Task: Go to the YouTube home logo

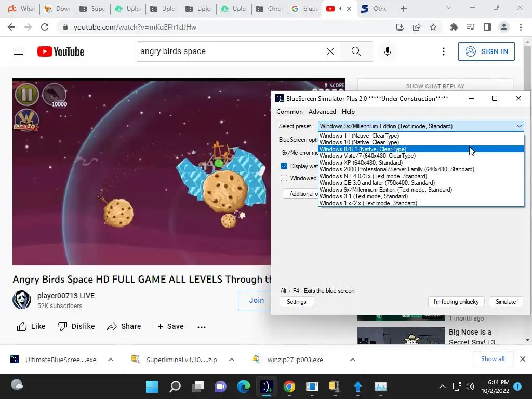Action: pos(61,51)
